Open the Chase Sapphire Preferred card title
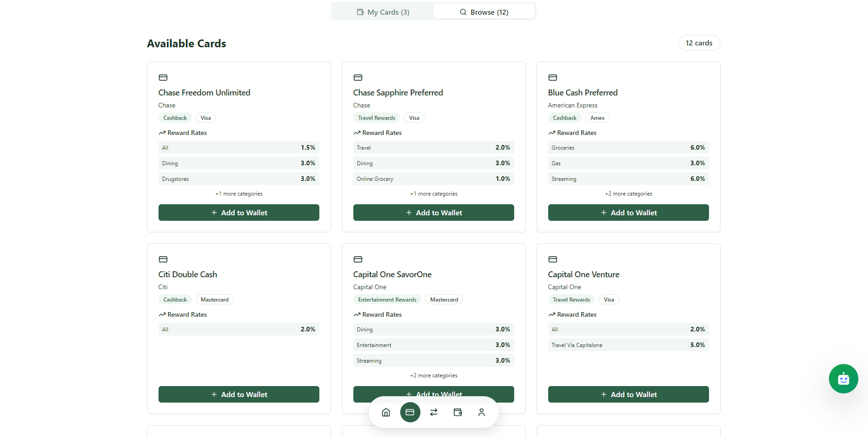Viewport: 868px width, 437px height. (398, 93)
